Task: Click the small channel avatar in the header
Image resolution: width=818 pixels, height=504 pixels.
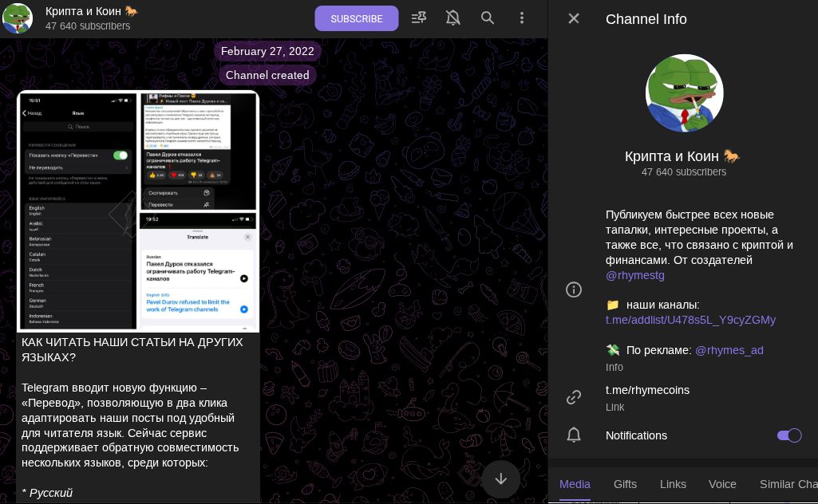Action: (x=18, y=18)
